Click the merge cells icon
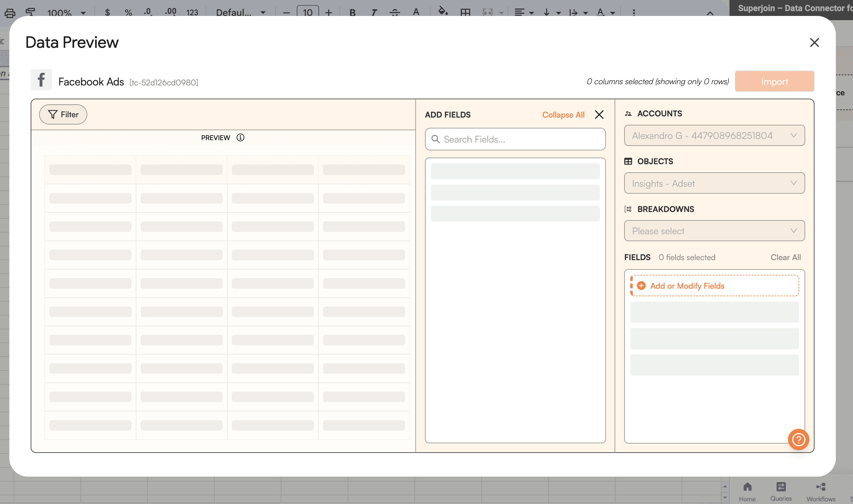Viewport: 853px width, 504px height. click(x=488, y=13)
